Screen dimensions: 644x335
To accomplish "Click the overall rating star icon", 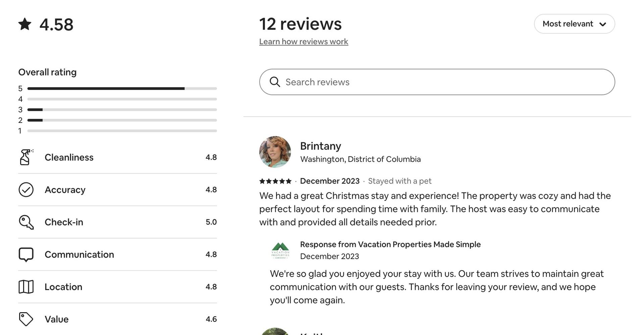I will click(x=25, y=24).
